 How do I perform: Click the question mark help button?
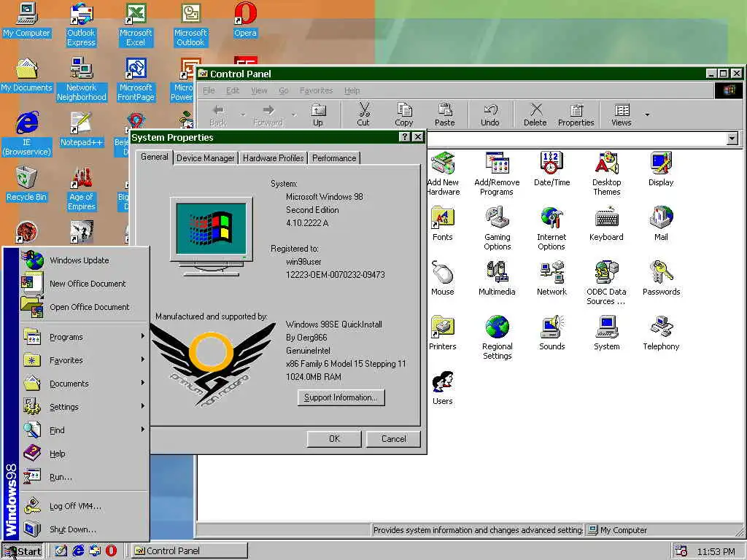(x=404, y=137)
